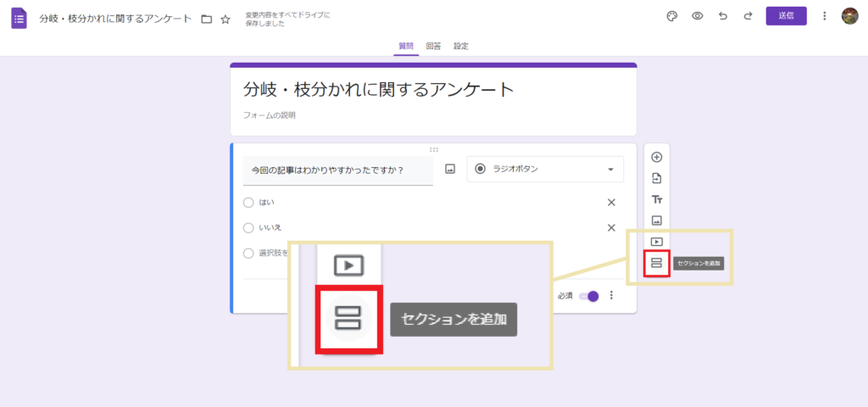Screen dimensions: 868x407
Task: Click the いいえ option text
Action: click(x=270, y=227)
